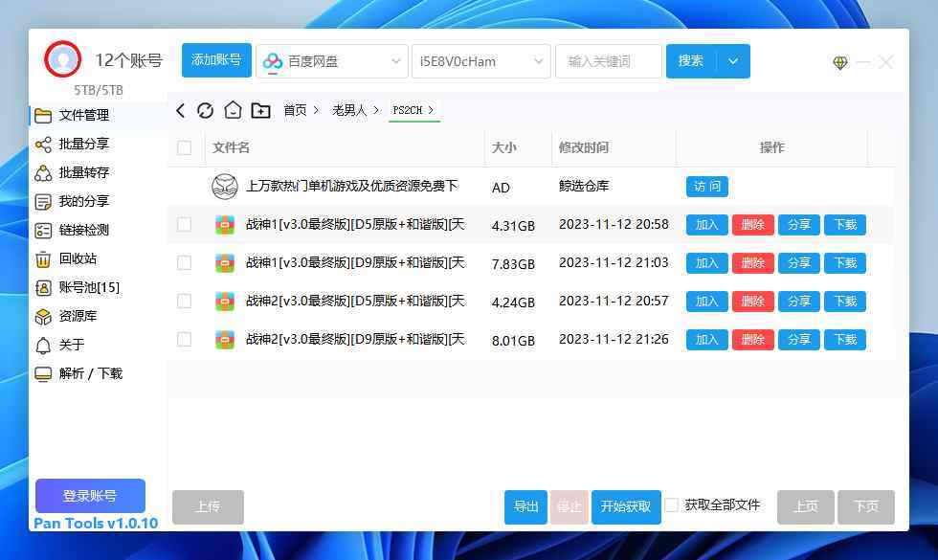Click the 下页 next page button
This screenshot has width=938, height=560.
click(866, 506)
